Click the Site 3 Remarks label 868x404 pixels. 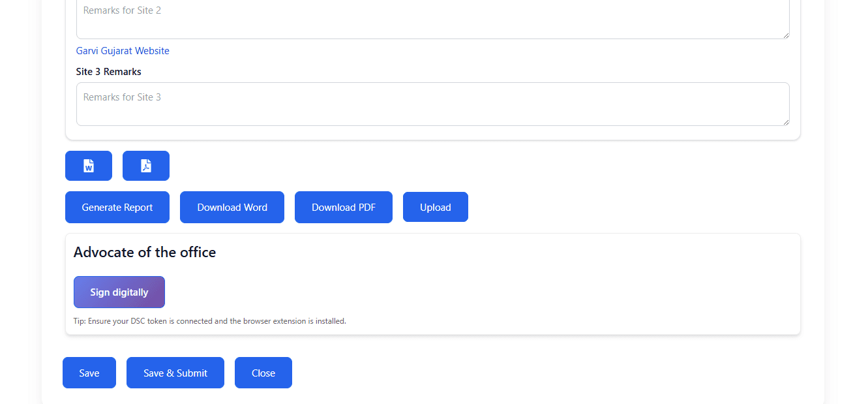[x=108, y=71]
